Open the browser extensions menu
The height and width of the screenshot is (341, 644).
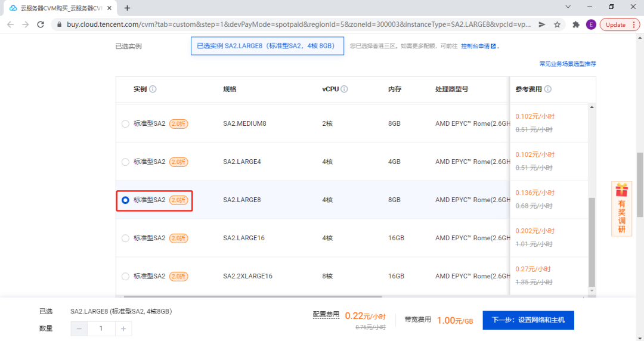[x=576, y=24]
